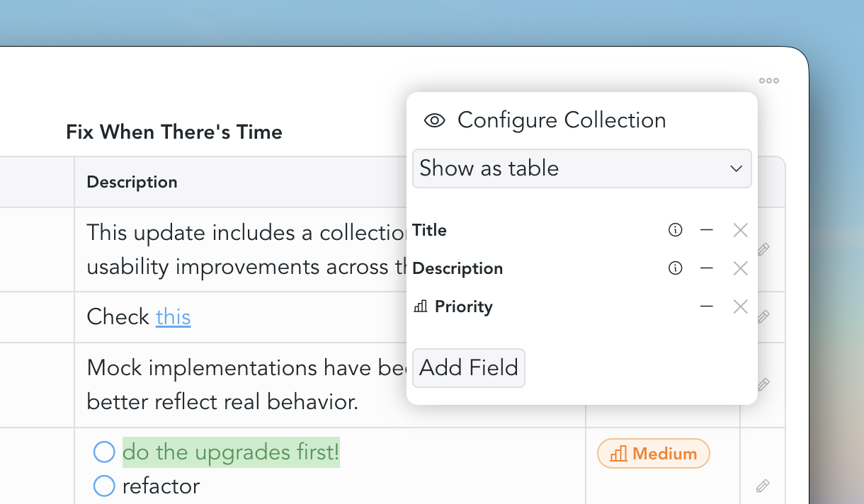Click the info icon next to Title
Viewport: 864px width, 504px height.
[x=676, y=230]
